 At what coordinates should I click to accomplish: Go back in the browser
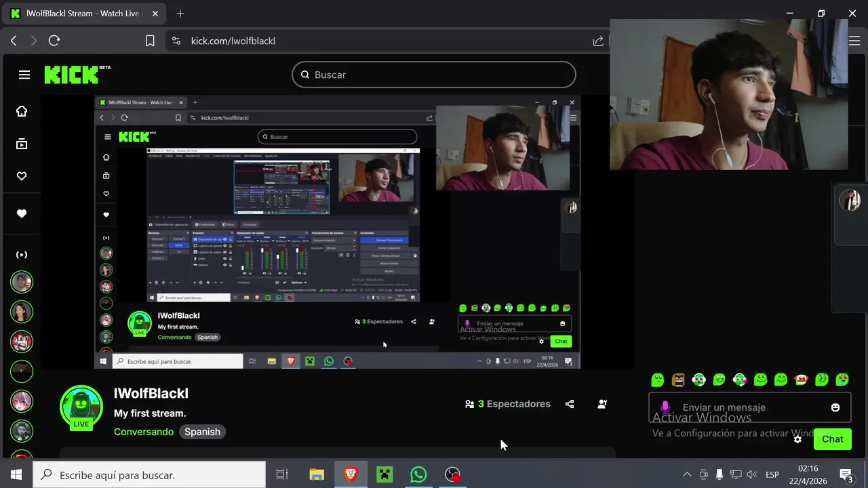click(14, 41)
